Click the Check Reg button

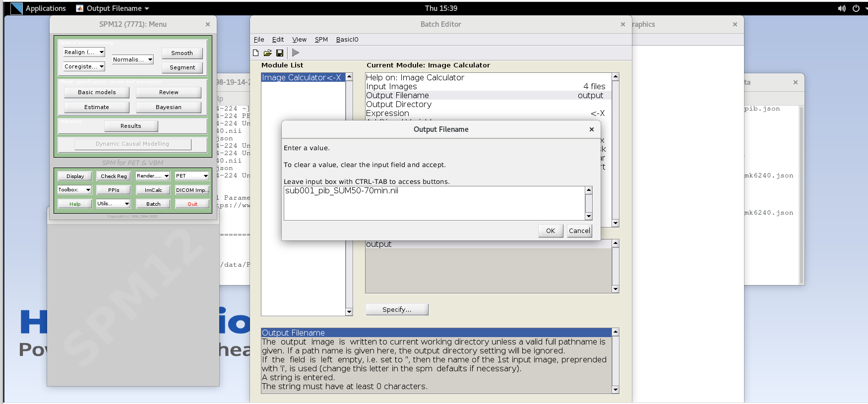pyautogui.click(x=114, y=176)
